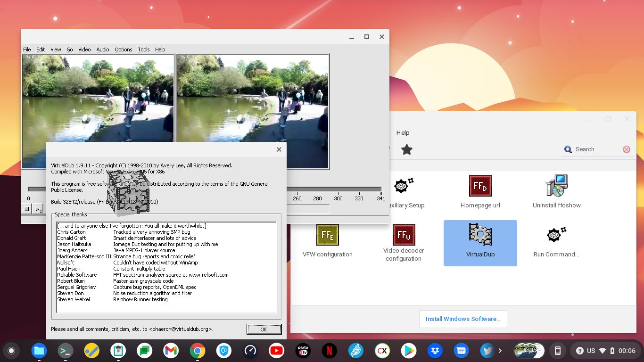Click the Stop button in VirtualDub

(x=26, y=209)
